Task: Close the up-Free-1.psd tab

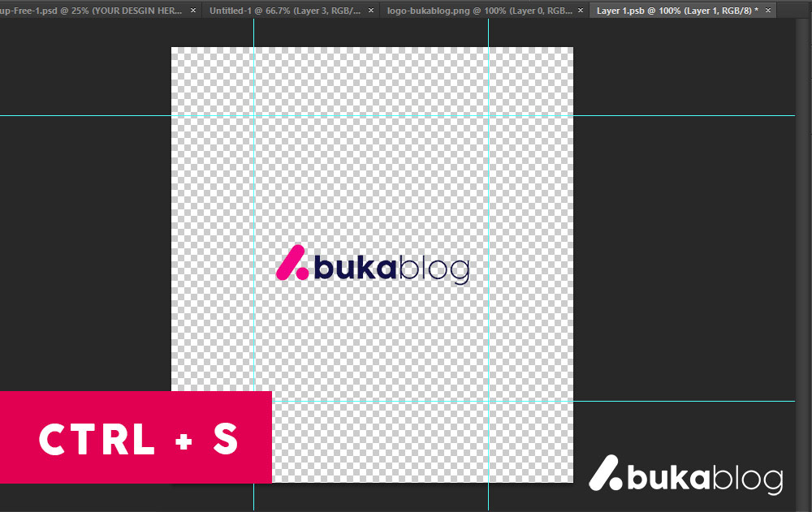Action: click(x=193, y=11)
